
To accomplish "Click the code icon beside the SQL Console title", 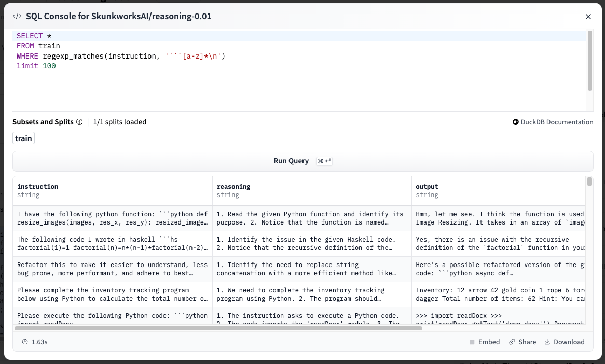I will coord(17,16).
